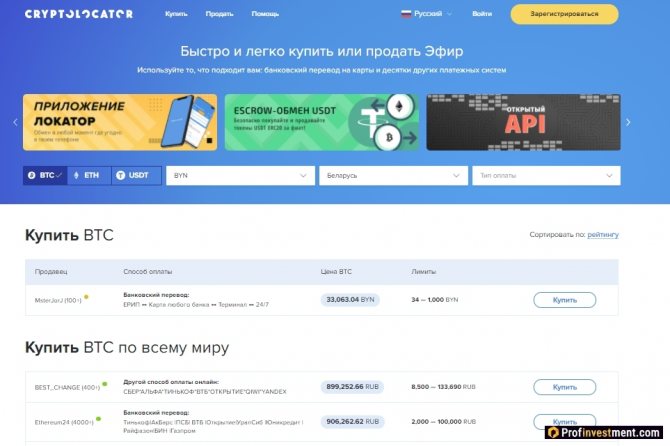The height and width of the screenshot is (446, 670).
Task: Click the price 906,262.62 RUB
Action: 353,421
